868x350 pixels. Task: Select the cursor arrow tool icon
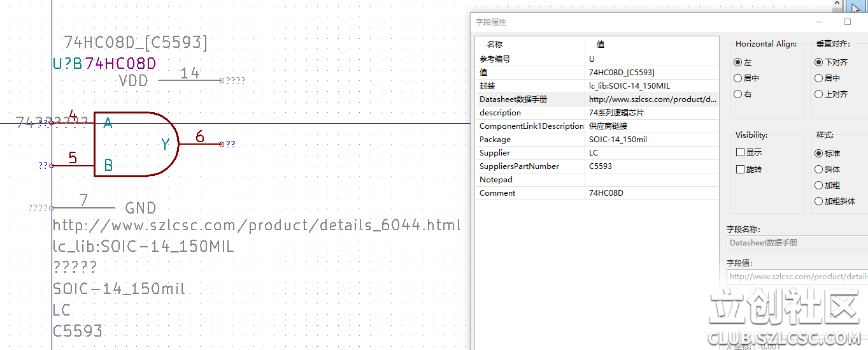click(855, 8)
